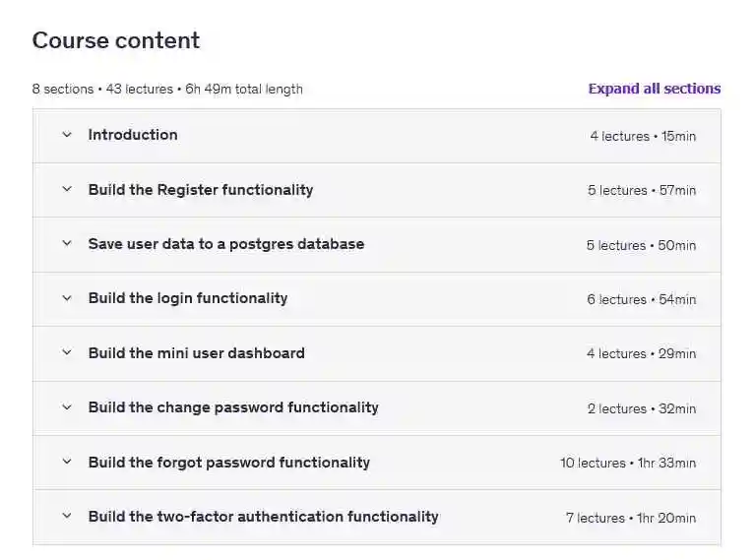Select Build the change password functionality heading

(x=233, y=407)
